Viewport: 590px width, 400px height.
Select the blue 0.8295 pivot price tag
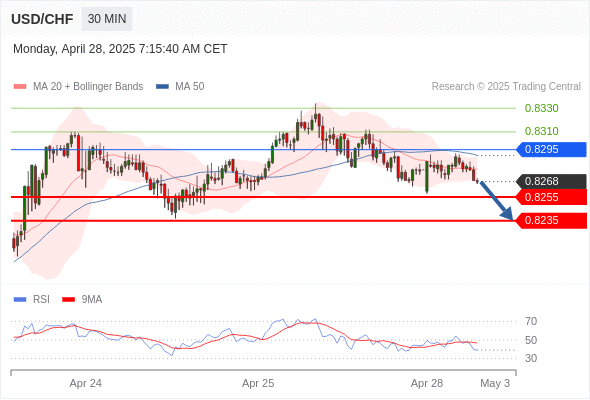(551, 149)
